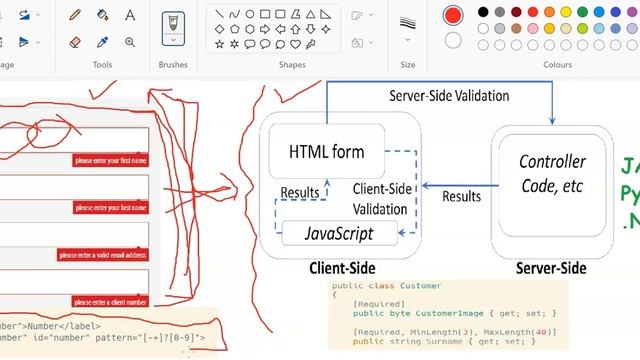Click the Tools group label
Screen dimensions: 640x360
coord(102,64)
